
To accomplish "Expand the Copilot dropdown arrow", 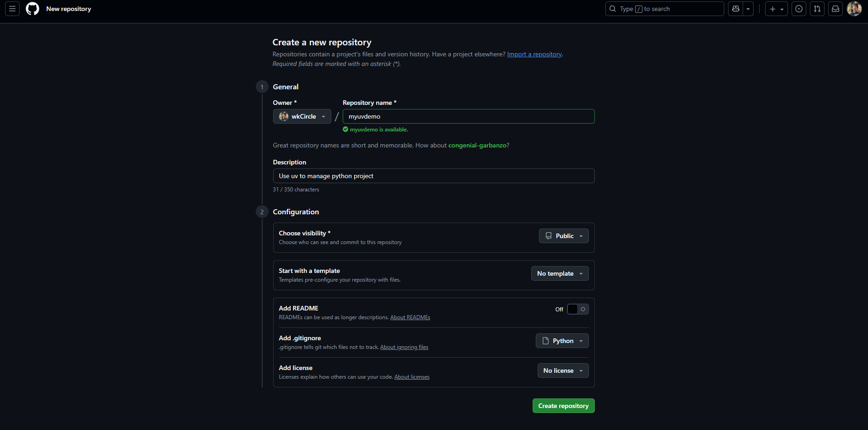I will coord(748,8).
